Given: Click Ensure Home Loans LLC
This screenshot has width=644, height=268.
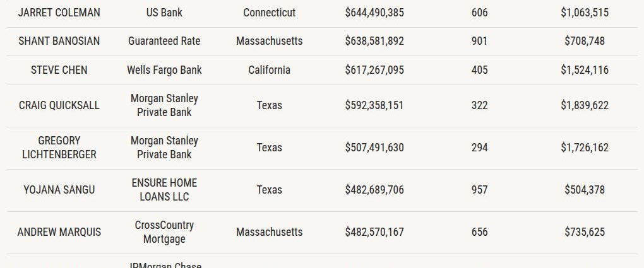Looking at the screenshot, I should (164, 190).
